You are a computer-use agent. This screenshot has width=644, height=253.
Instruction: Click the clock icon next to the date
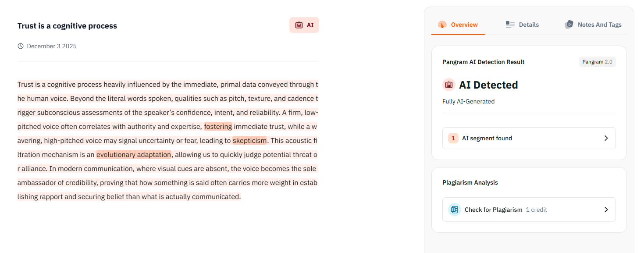click(x=21, y=46)
